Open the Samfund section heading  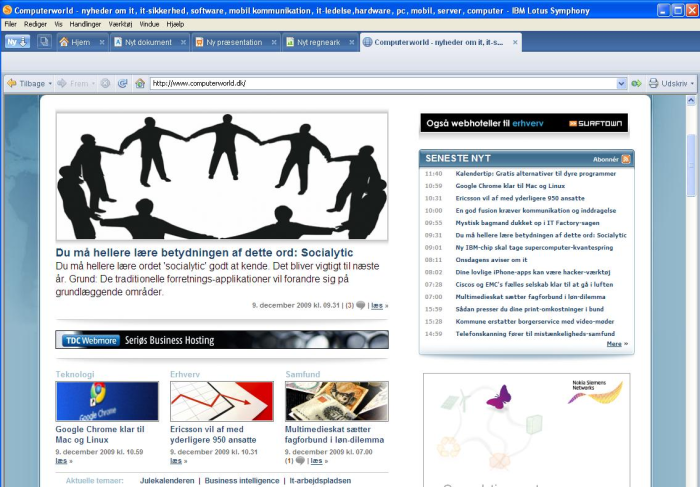(303, 374)
